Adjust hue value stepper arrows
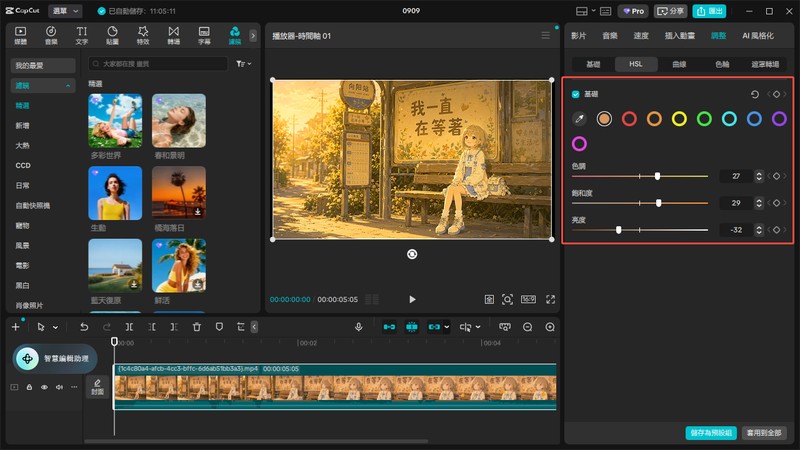800x450 pixels. [759, 176]
